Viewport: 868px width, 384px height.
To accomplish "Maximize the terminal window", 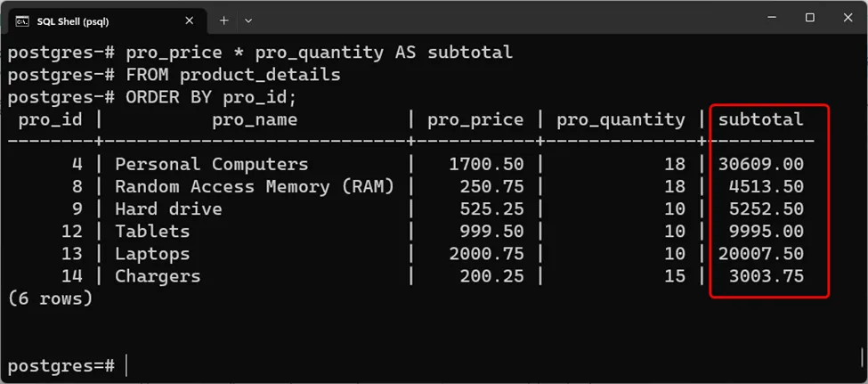I will (809, 18).
